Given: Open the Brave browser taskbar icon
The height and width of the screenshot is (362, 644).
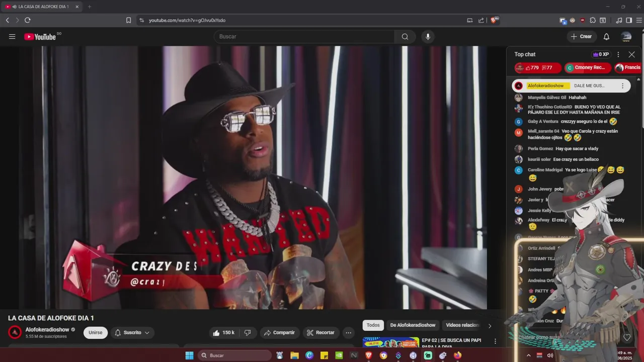Looking at the screenshot, I should coord(369,355).
